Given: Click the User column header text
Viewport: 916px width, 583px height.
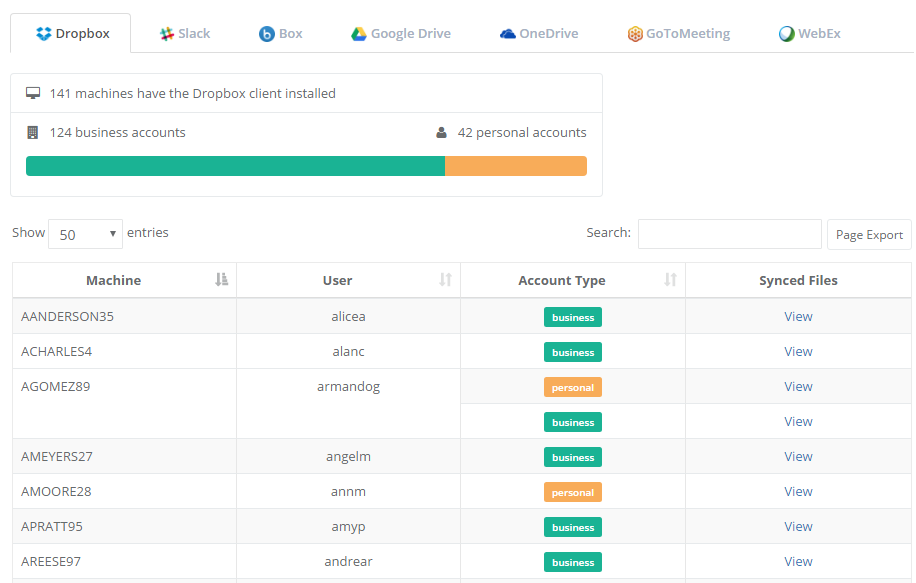Looking at the screenshot, I should 338,280.
